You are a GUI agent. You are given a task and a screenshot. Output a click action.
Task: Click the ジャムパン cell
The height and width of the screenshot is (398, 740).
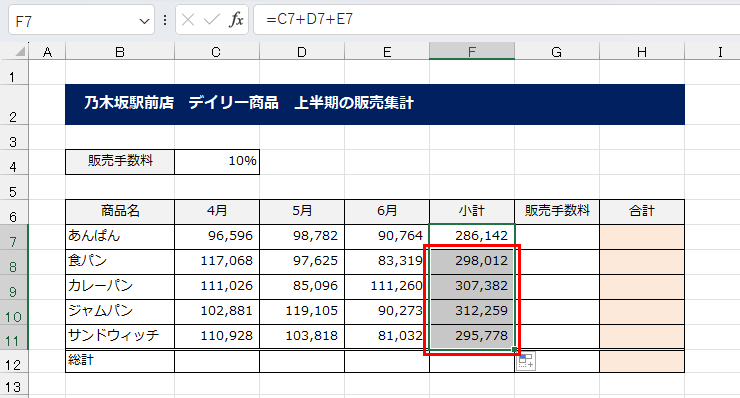tap(120, 312)
